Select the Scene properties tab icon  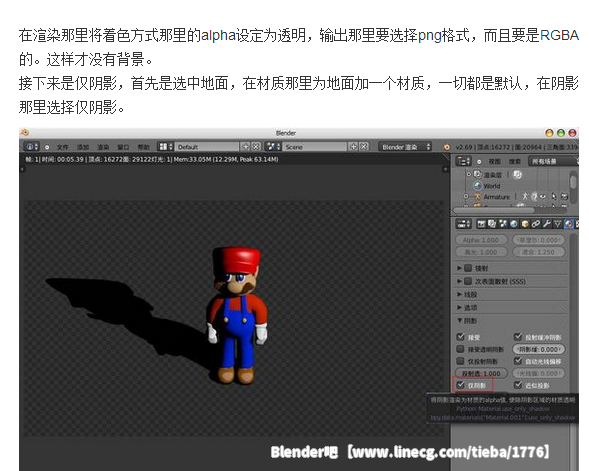click(503, 224)
